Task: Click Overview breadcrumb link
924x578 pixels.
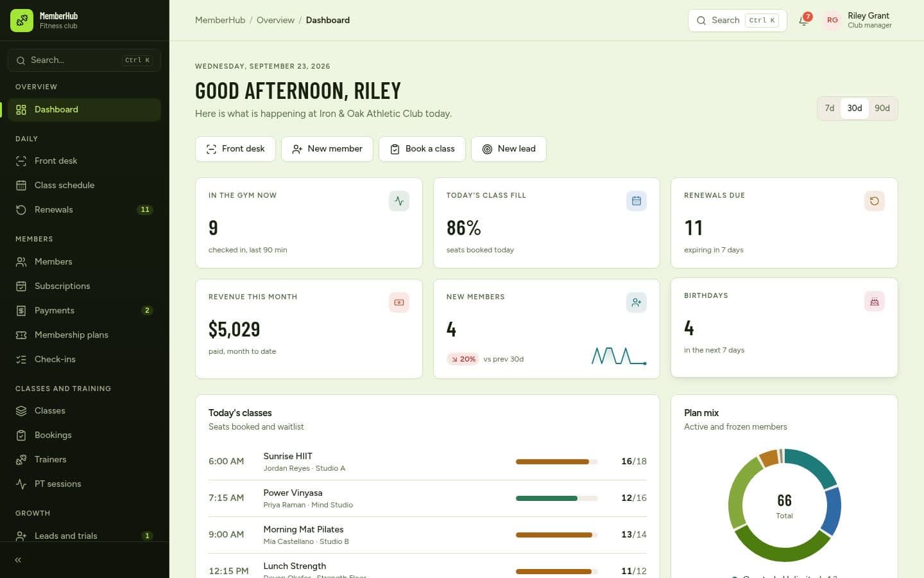Action: click(275, 21)
